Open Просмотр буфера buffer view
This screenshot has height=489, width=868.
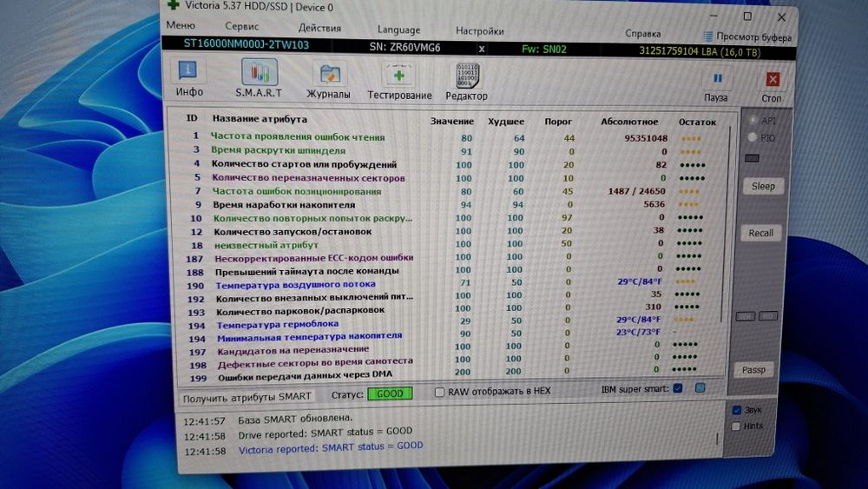click(x=747, y=36)
